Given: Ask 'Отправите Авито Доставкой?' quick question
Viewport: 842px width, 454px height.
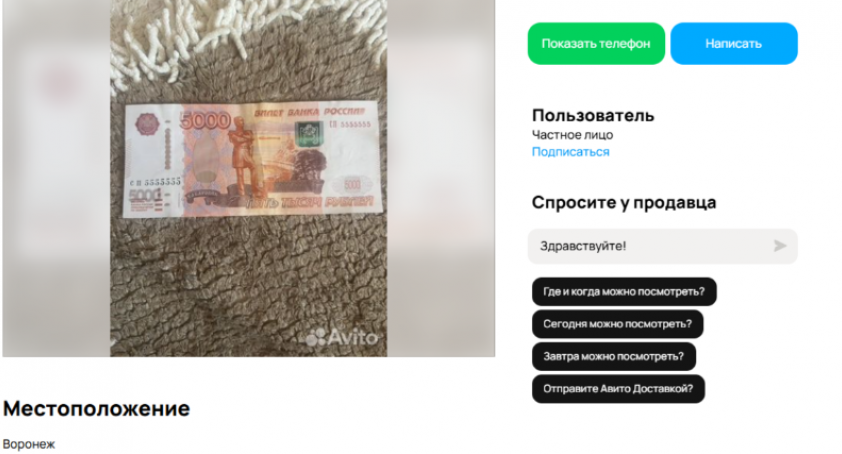Looking at the screenshot, I should point(618,388).
